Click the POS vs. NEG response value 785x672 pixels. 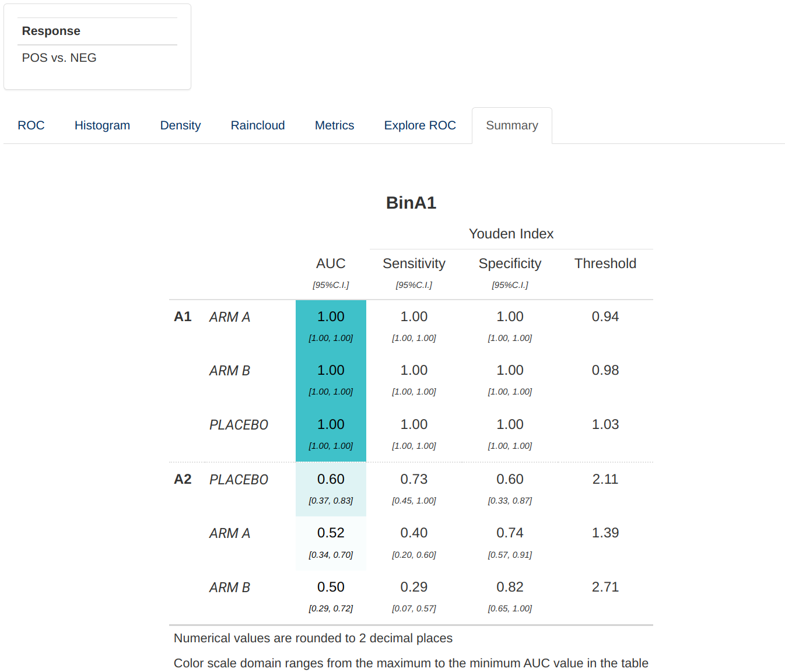[x=59, y=58]
